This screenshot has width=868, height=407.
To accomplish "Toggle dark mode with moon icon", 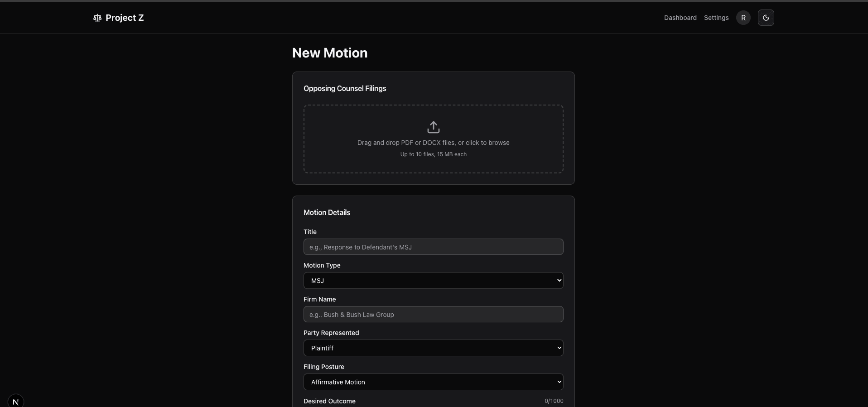I will tap(766, 18).
